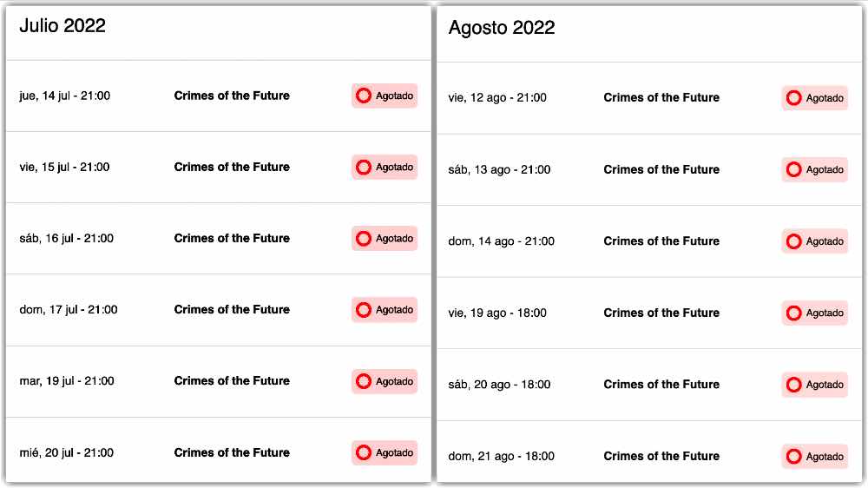Select the Agosto 2022 heading

(x=502, y=28)
